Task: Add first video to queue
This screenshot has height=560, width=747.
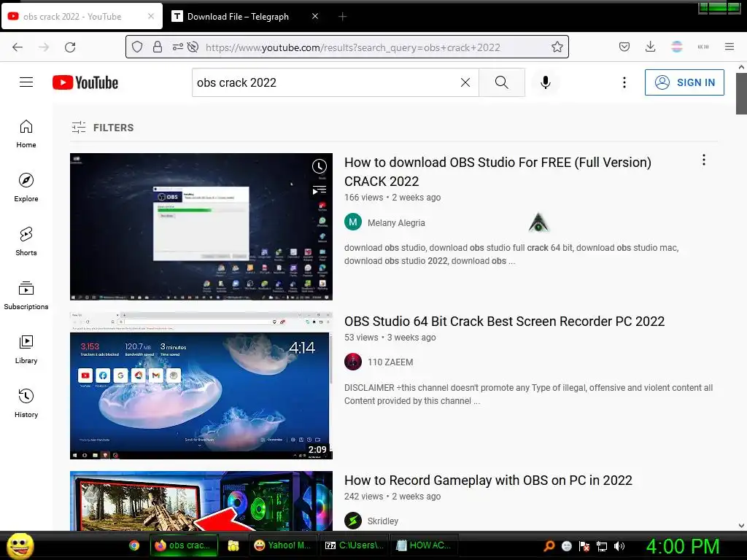Action: (320, 190)
